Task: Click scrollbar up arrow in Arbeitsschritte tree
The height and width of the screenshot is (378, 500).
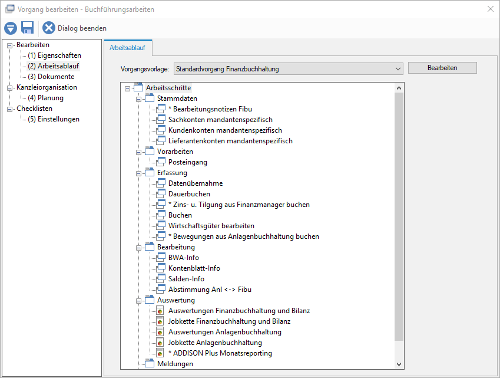Action: (x=399, y=88)
